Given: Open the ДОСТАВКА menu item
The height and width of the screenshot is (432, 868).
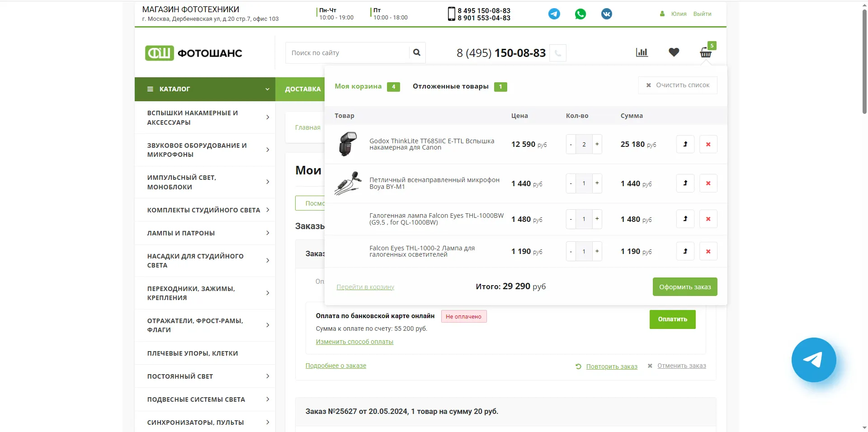Looking at the screenshot, I should pos(302,89).
